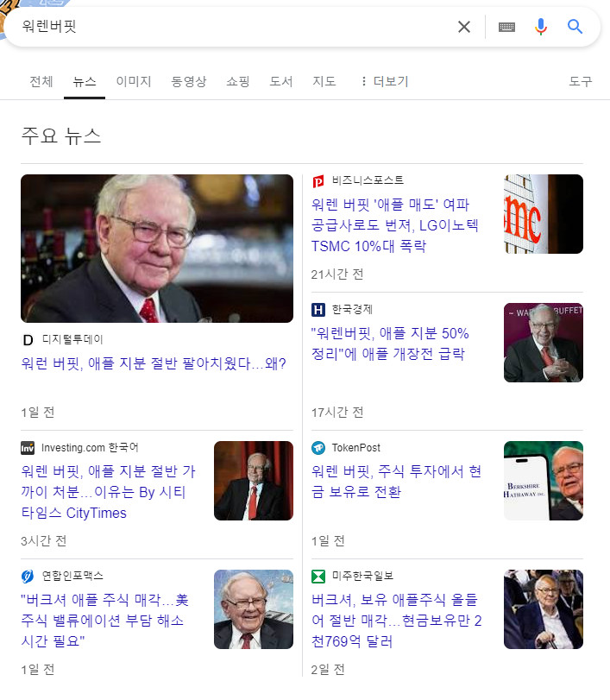The height and width of the screenshot is (700, 610).
Task: Open the 도서 tab
Action: 281,81
